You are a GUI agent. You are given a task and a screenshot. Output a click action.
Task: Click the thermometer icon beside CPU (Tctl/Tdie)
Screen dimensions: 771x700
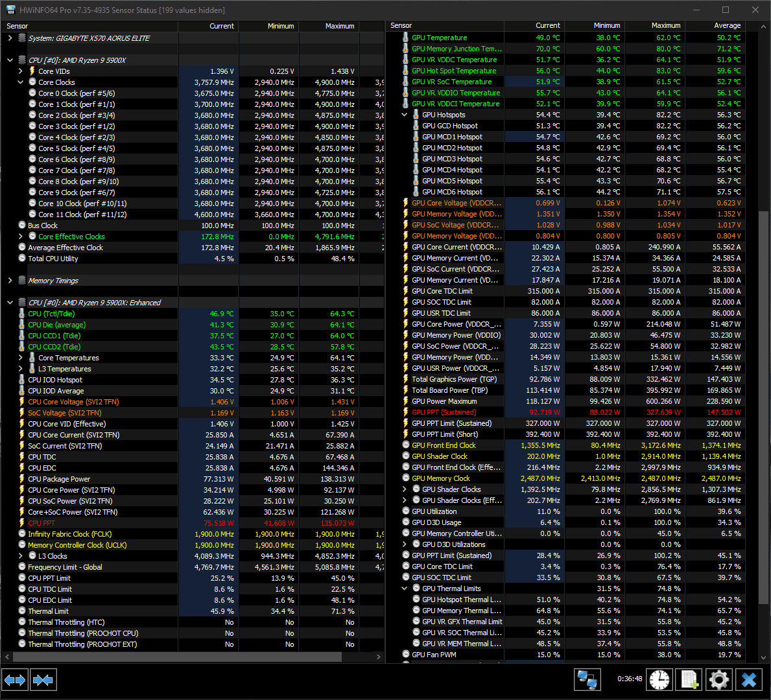pyautogui.click(x=22, y=314)
